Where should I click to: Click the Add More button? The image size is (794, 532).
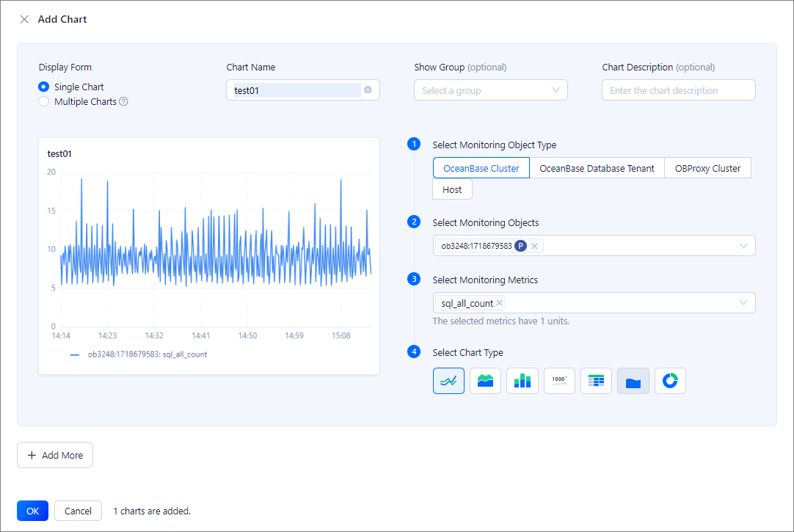tap(55, 455)
